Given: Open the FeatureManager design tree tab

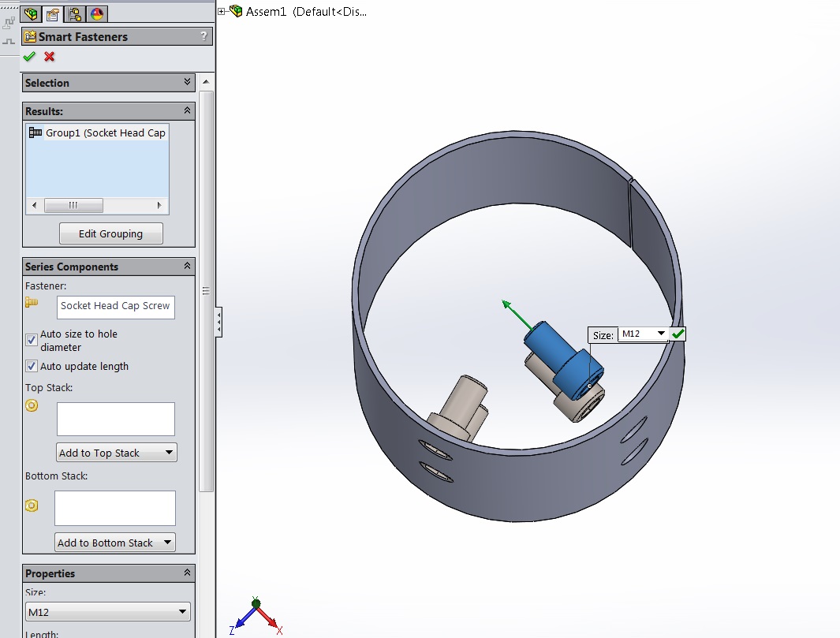Looking at the screenshot, I should 32,13.
